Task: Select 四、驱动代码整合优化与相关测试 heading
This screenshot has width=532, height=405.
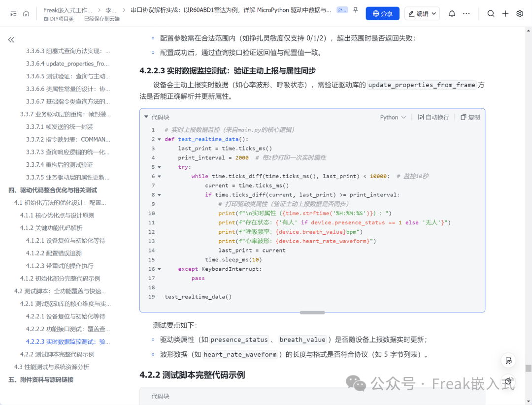Action: [x=53, y=190]
